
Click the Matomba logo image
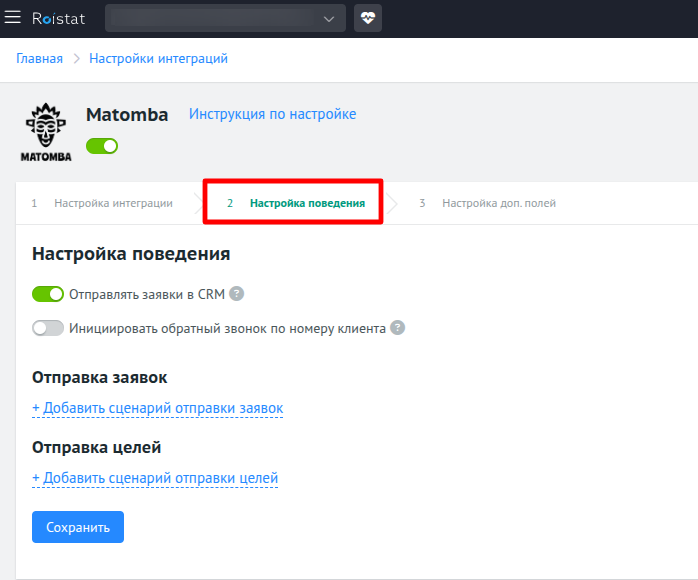(47, 132)
